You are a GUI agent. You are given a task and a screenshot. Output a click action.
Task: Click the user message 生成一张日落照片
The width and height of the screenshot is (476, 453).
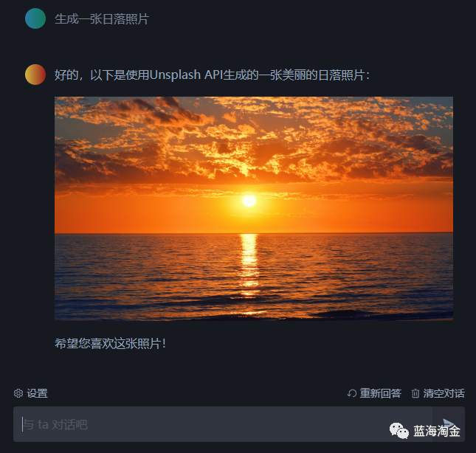click(x=102, y=19)
